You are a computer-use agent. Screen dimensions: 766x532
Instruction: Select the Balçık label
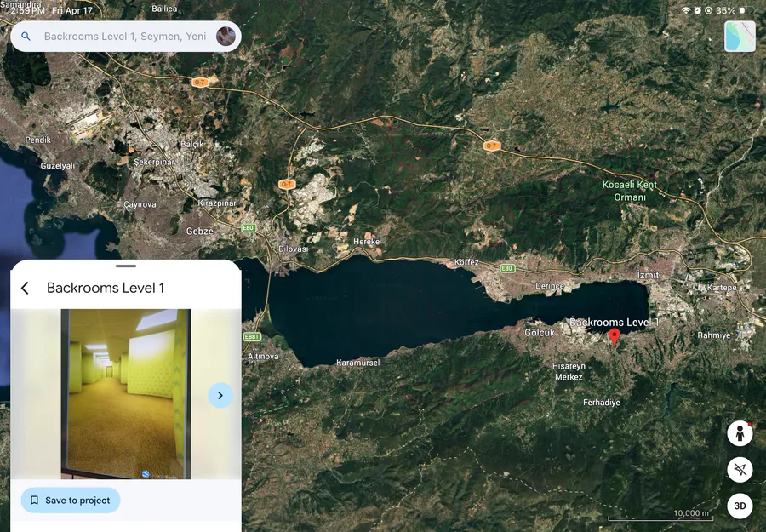(192, 144)
